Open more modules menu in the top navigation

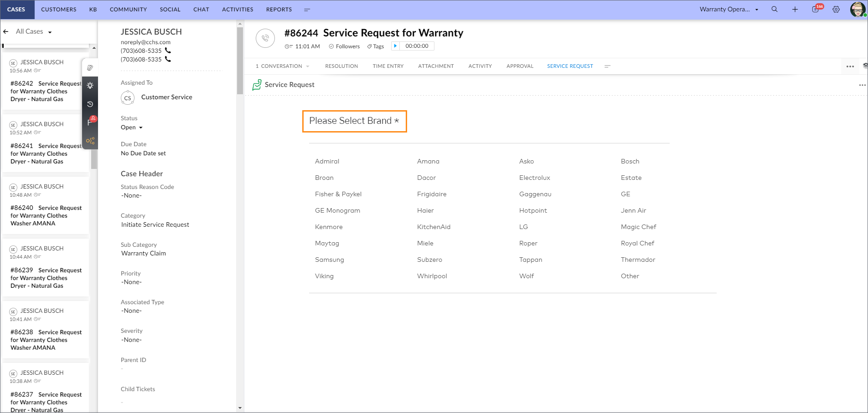coord(307,10)
